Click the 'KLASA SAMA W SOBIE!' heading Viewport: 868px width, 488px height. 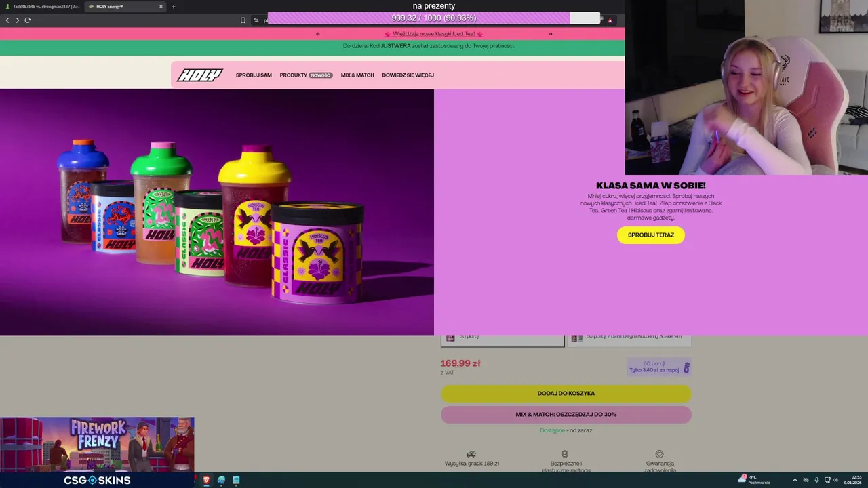click(x=651, y=186)
